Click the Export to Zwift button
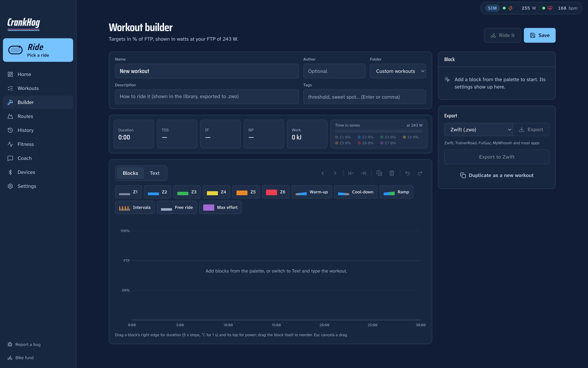This screenshot has width=588, height=368. click(497, 157)
